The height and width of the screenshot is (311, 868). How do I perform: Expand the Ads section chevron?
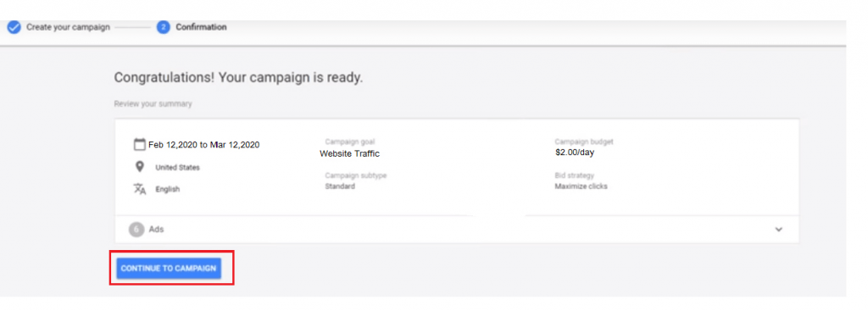pyautogui.click(x=779, y=230)
